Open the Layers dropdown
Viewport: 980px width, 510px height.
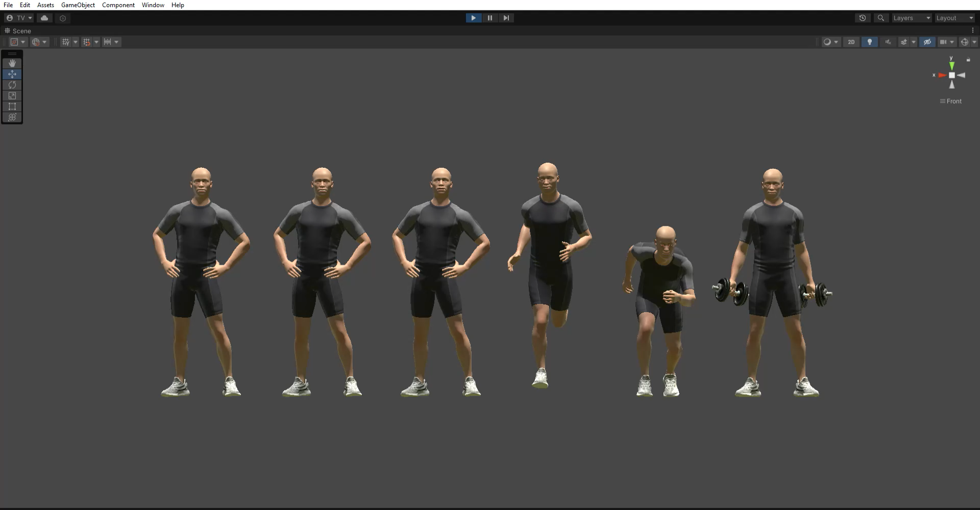912,18
